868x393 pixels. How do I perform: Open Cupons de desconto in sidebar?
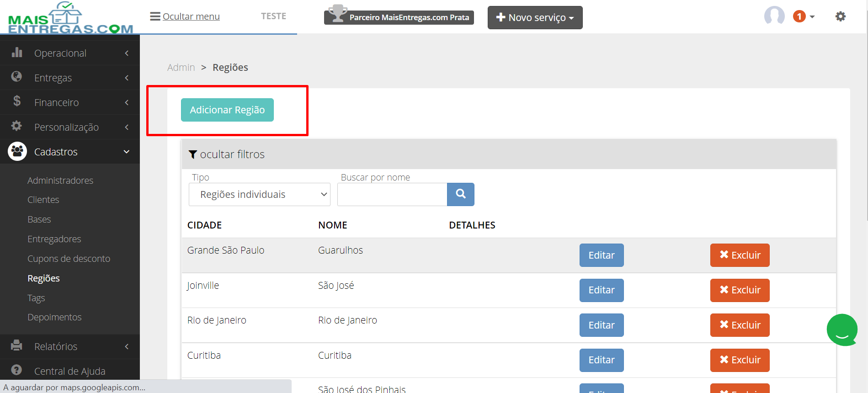click(69, 259)
